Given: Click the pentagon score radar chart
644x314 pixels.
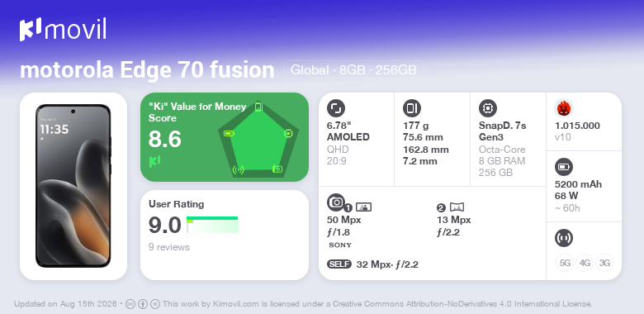Looking at the screenshot, I should pyautogui.click(x=258, y=139).
